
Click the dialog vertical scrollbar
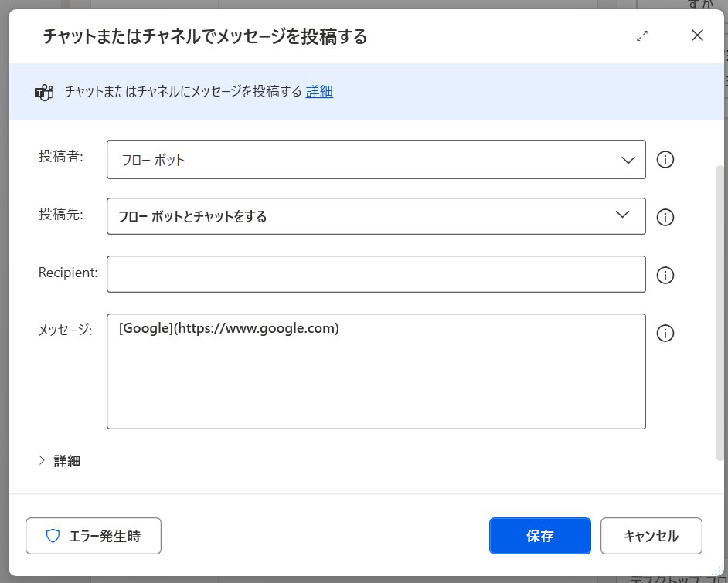click(x=719, y=312)
